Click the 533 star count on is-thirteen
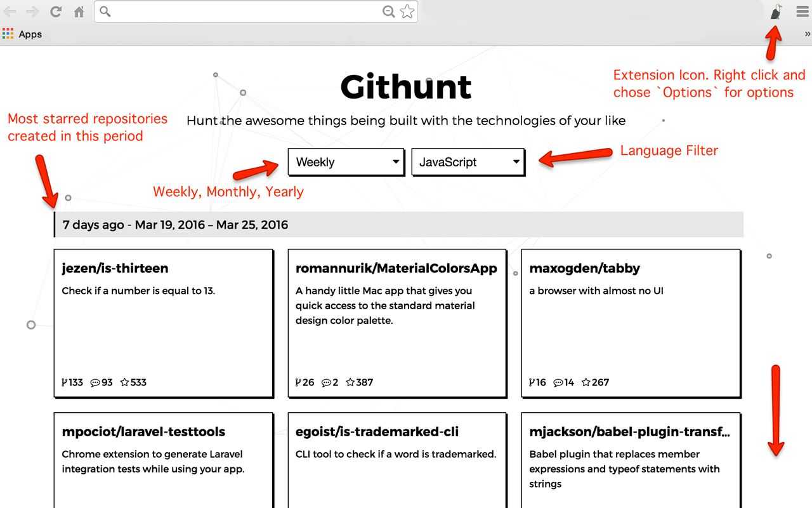 [x=138, y=382]
